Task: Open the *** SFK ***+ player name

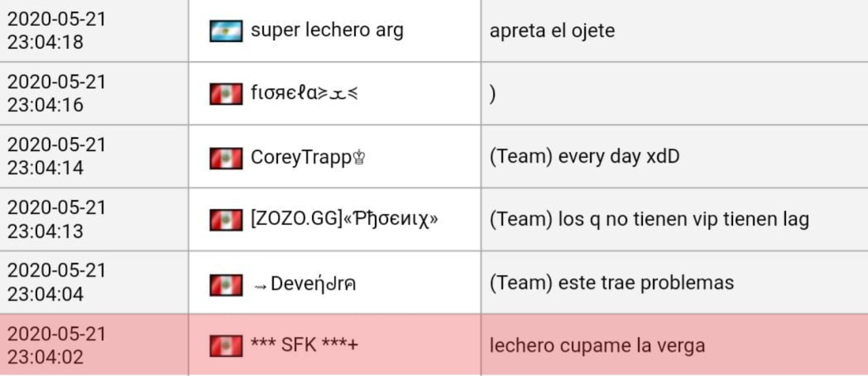Action: click(x=304, y=346)
